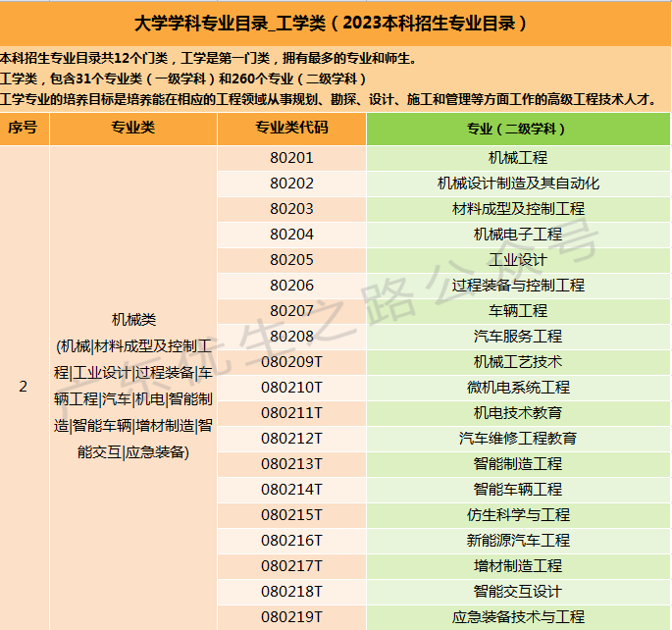Image resolution: width=672 pixels, height=630 pixels.
Task: Click the code cell 080218T
Action: click(x=292, y=592)
